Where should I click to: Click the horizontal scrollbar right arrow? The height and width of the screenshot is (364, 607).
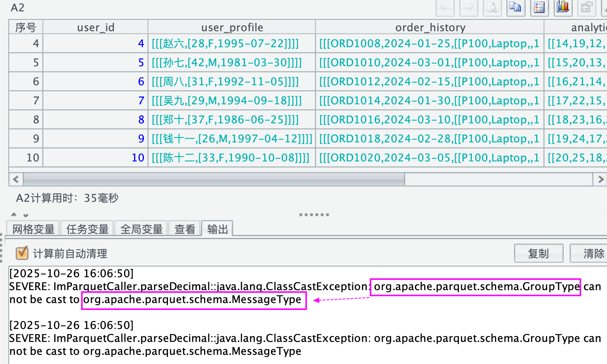point(601,179)
